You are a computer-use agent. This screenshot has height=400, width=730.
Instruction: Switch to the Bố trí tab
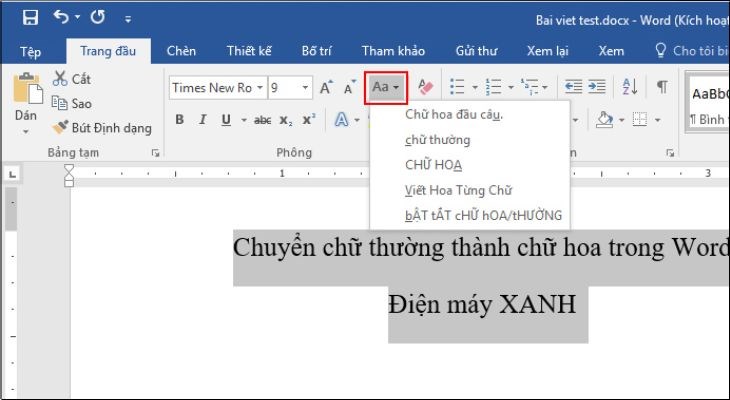point(317,51)
